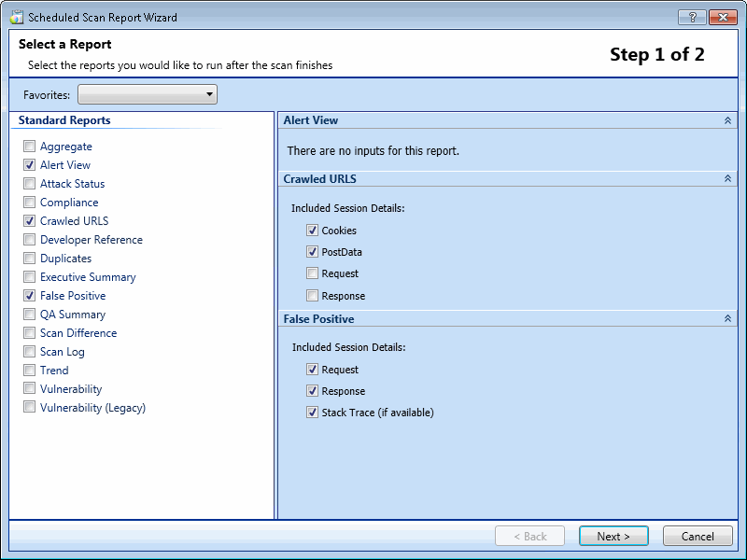Open the Favorites dropdown
Image resolution: width=747 pixels, height=560 pixels.
(x=207, y=94)
